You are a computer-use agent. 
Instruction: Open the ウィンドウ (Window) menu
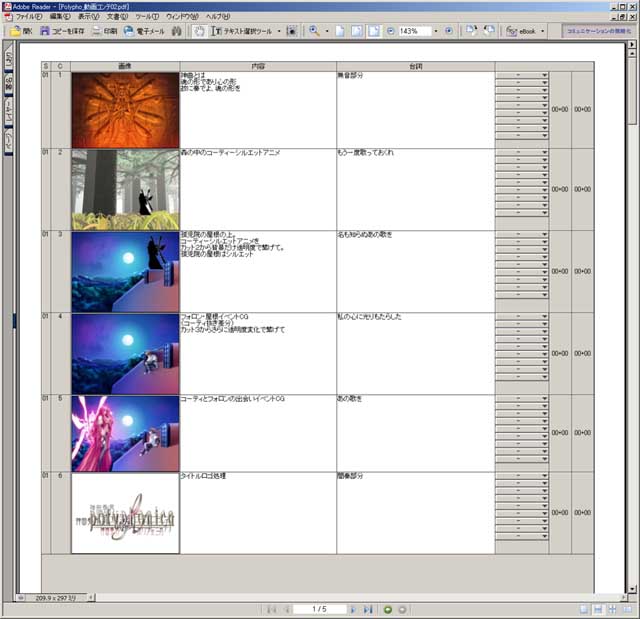point(182,17)
